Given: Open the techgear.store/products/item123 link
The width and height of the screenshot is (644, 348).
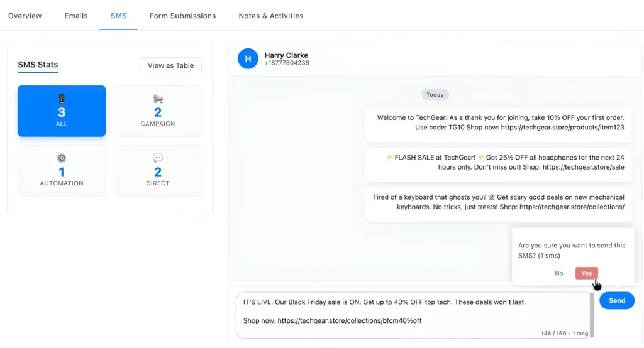Looking at the screenshot, I should [562, 128].
